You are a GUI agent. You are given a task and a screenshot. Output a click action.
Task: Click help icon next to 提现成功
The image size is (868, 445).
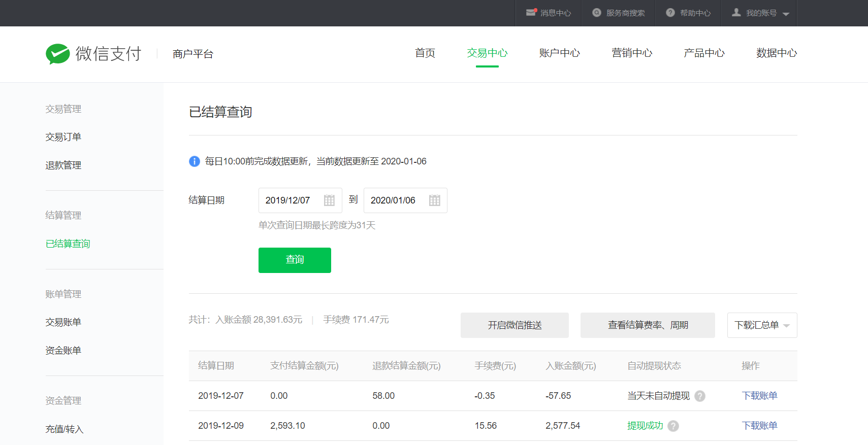(673, 426)
